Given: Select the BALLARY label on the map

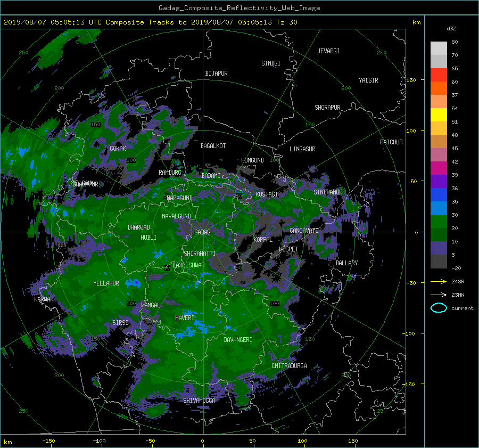Looking at the screenshot, I should (x=346, y=263).
